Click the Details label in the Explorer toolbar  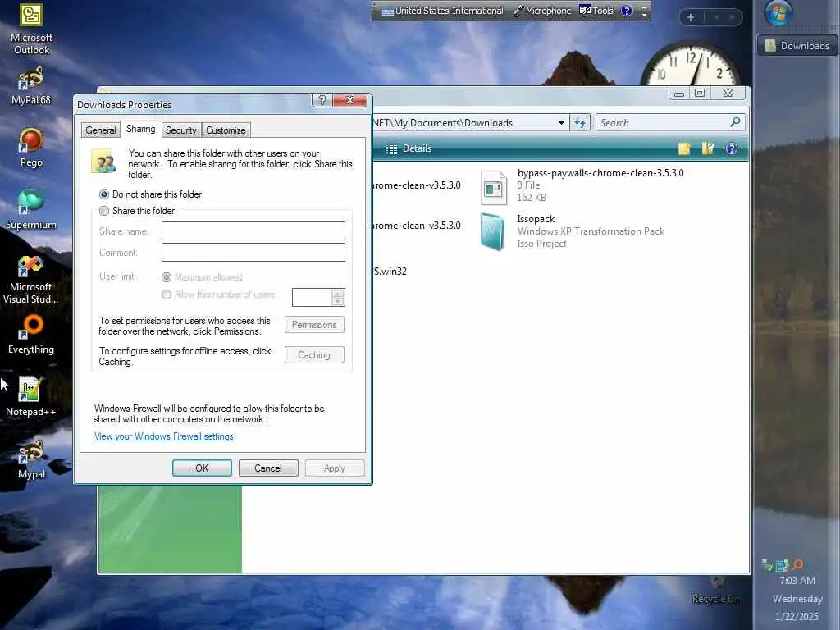417,148
